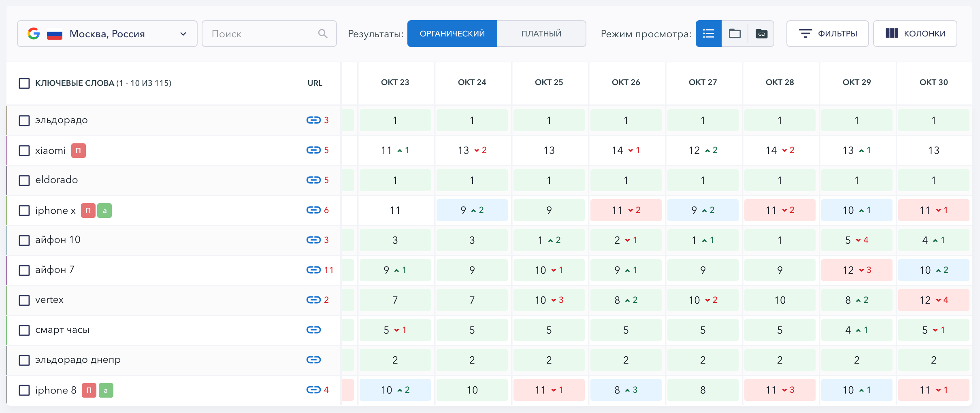Open the КОЛОНКИ button
The width and height of the screenshot is (980, 413).
click(x=915, y=34)
